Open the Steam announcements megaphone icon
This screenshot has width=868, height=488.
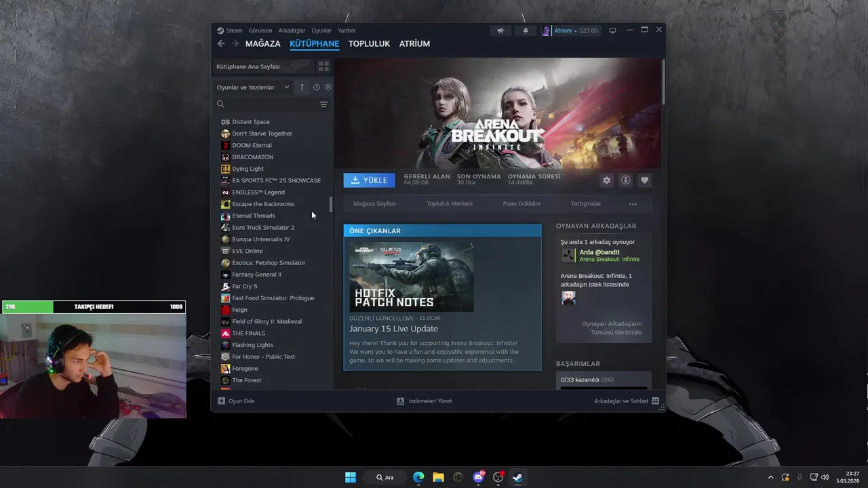(x=500, y=30)
